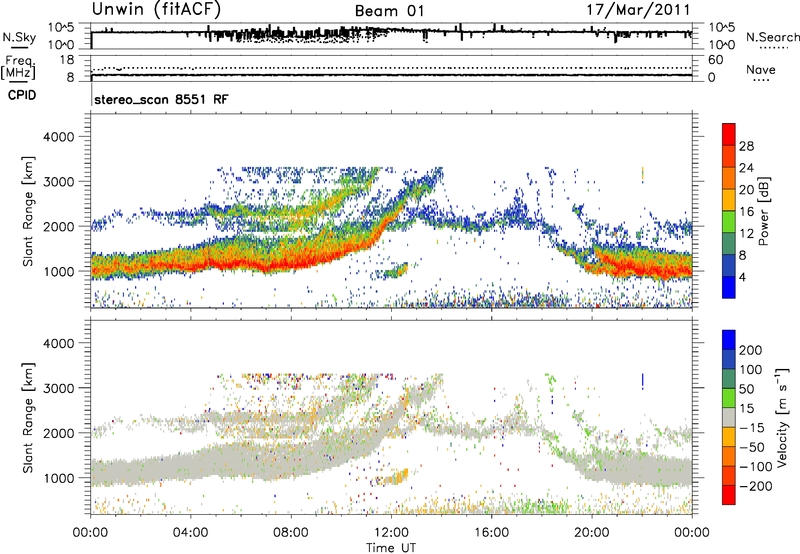Click the left '10^5' noise axis label
This screenshot has height=554, width=800.
click(x=61, y=28)
